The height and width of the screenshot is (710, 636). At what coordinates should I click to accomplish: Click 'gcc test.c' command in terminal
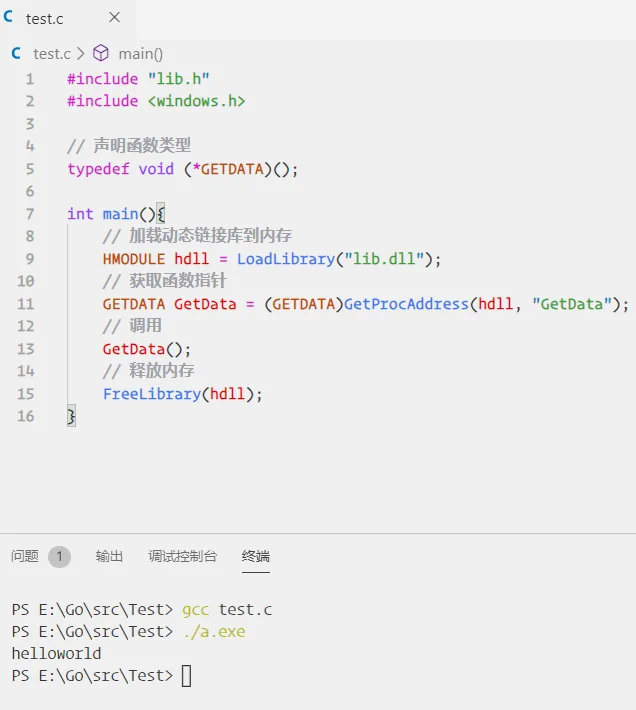tap(227, 610)
